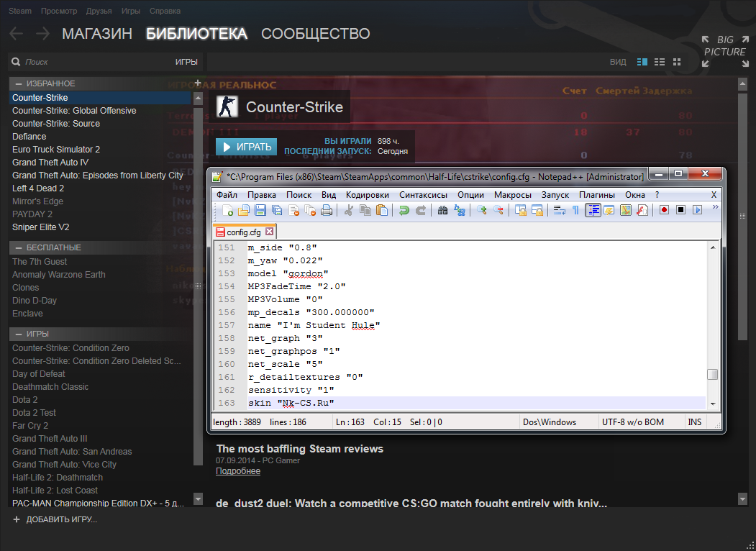
Task: Click the Close document toolbar icon
Action: tap(293, 210)
